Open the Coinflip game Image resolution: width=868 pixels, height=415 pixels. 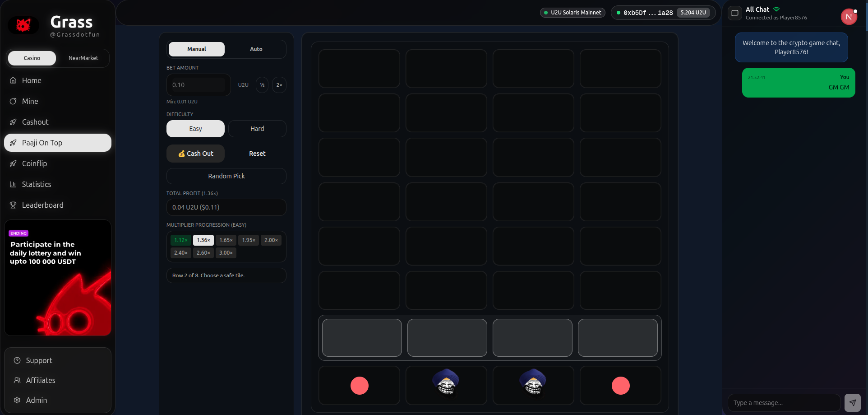tap(34, 163)
